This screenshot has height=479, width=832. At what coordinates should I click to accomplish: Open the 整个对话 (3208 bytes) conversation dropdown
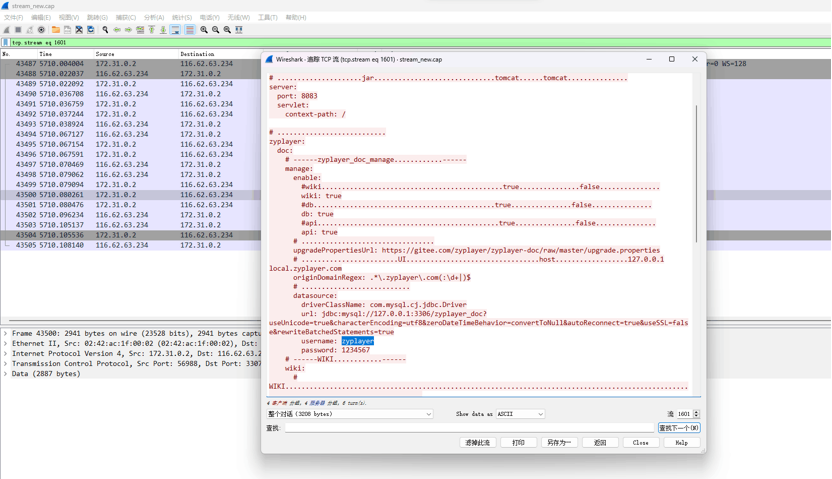click(x=350, y=414)
